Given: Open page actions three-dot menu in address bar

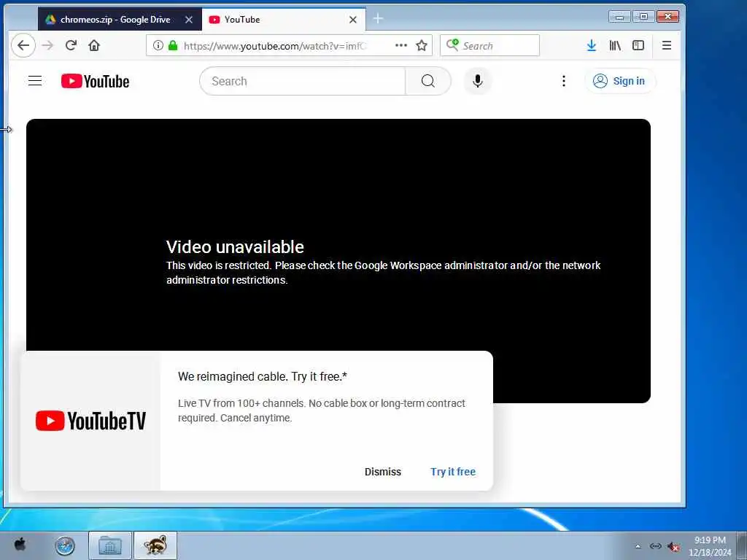Looking at the screenshot, I should point(401,45).
